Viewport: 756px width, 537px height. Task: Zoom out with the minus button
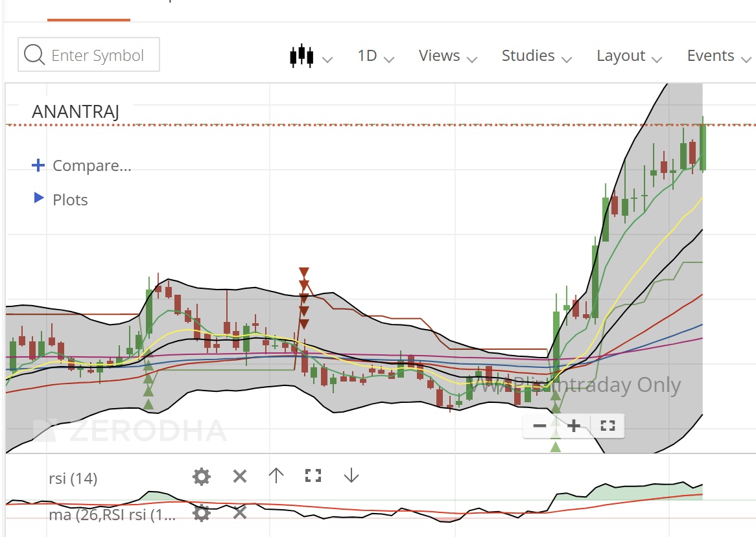pyautogui.click(x=540, y=426)
